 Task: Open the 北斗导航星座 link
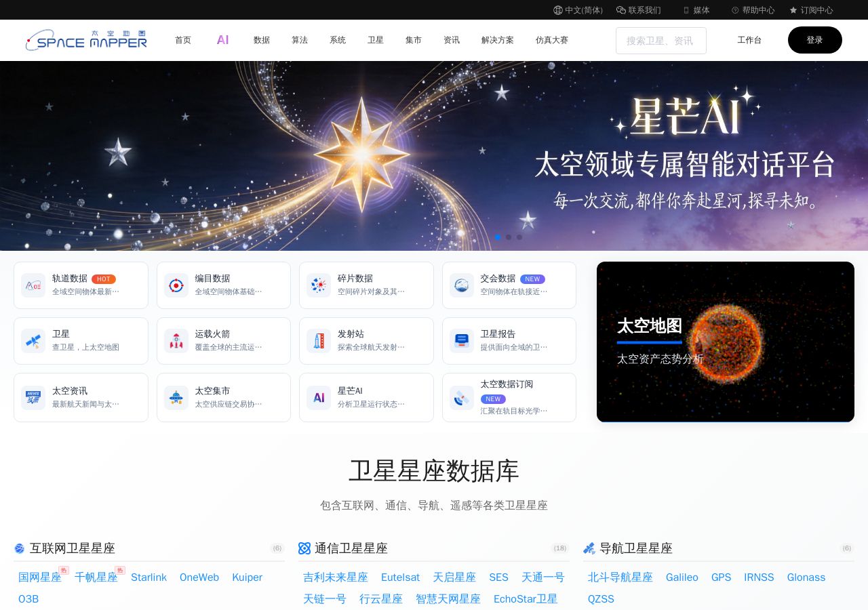[x=620, y=577]
